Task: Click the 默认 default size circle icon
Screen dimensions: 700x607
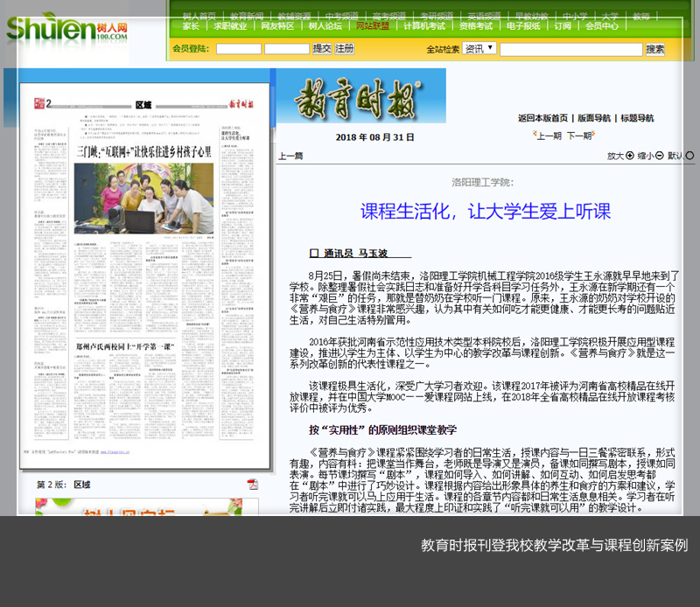Action: [x=689, y=156]
